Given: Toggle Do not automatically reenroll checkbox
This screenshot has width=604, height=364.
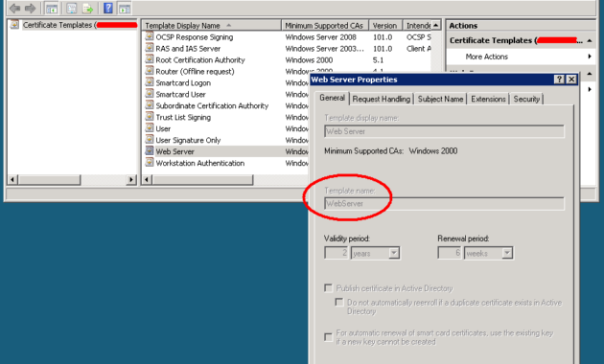Looking at the screenshot, I should [339, 302].
